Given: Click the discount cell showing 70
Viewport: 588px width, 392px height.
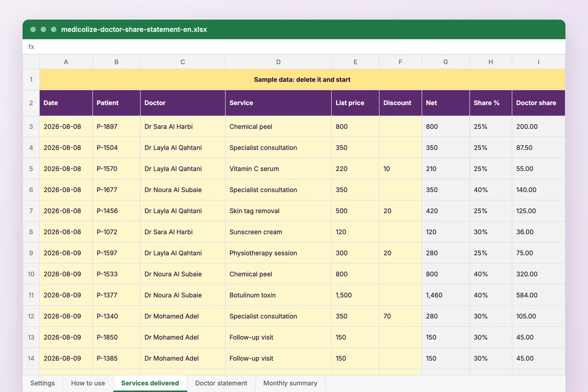Looking at the screenshot, I should [400, 316].
